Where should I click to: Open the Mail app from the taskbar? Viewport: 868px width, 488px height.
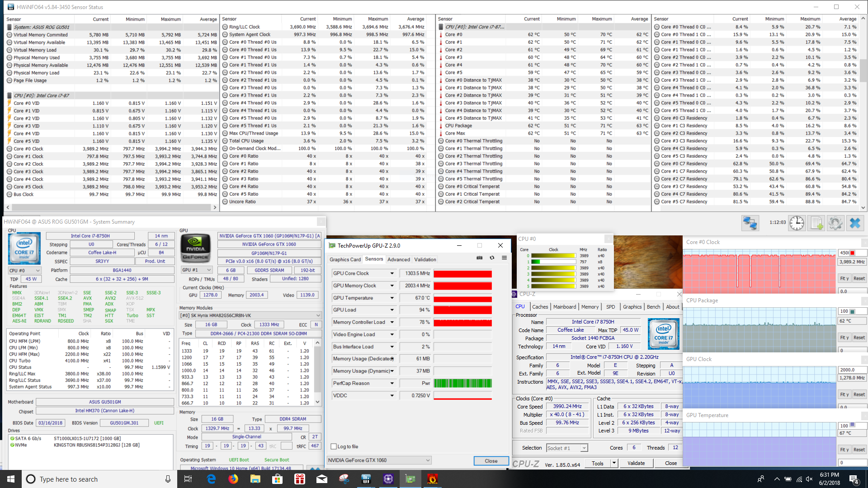[x=322, y=479]
